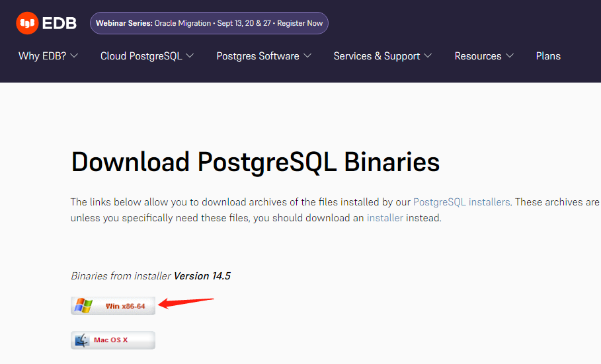Download the Mac OS X binaries
The image size is (601, 364).
click(x=111, y=340)
